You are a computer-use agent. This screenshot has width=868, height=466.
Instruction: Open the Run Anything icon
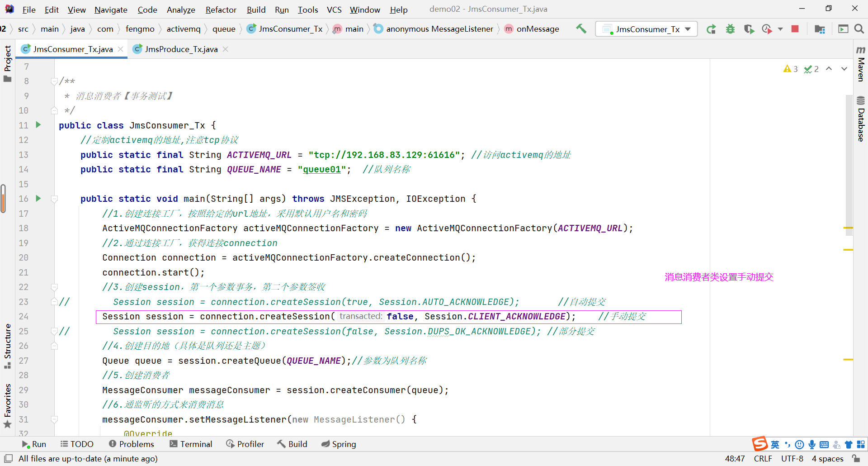[843, 29]
